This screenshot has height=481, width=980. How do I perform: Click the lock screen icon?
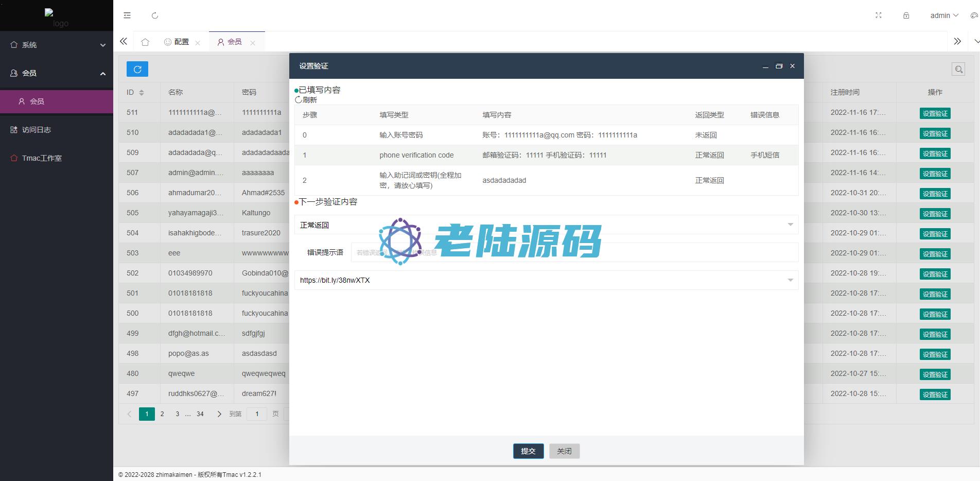(x=906, y=15)
